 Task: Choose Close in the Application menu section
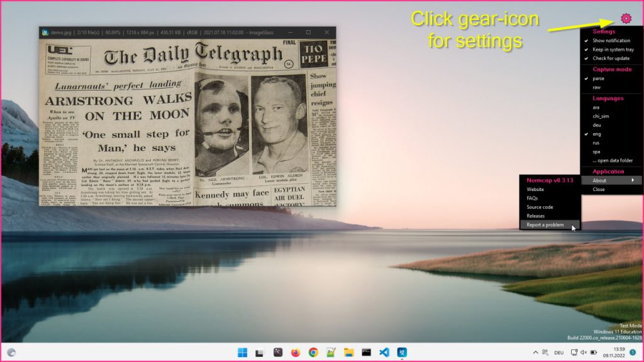point(611,190)
